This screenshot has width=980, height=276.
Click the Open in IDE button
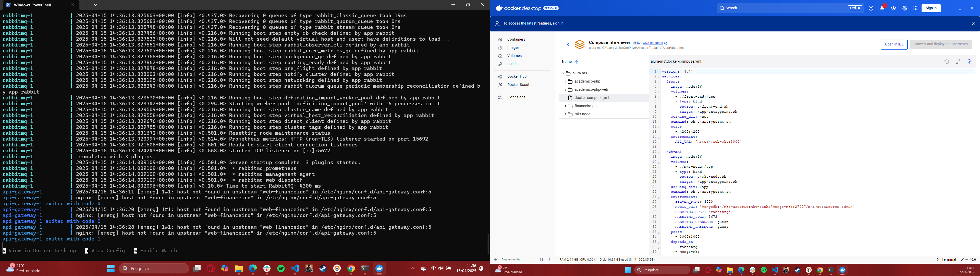[894, 44]
